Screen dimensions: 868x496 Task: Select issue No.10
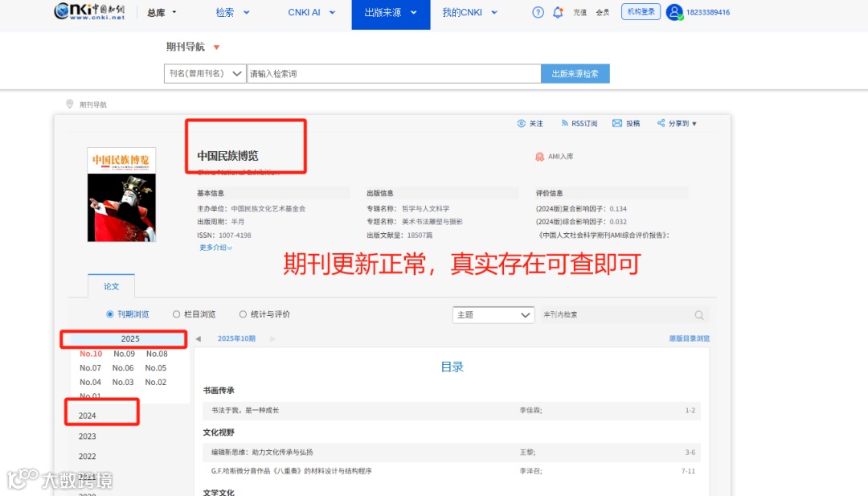click(91, 354)
